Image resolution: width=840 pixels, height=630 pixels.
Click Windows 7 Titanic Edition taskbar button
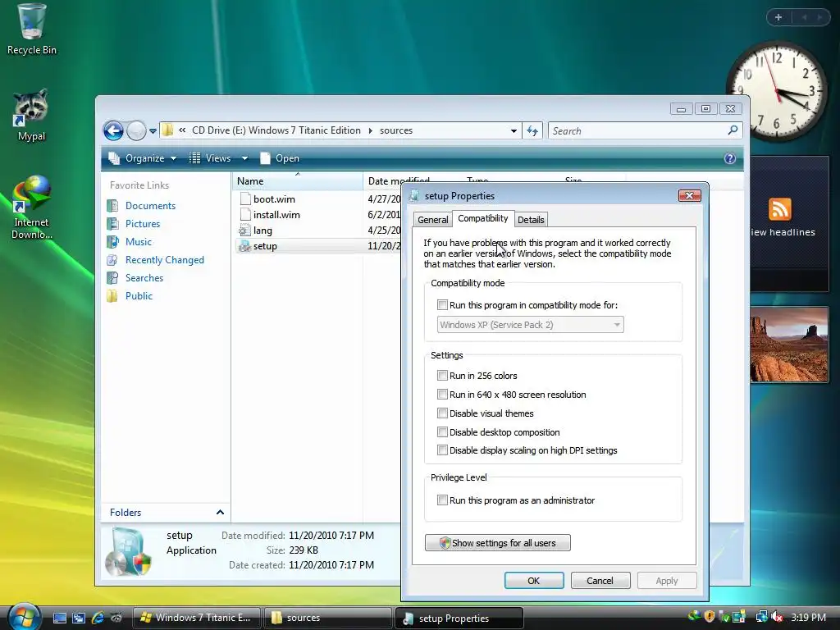point(196,618)
